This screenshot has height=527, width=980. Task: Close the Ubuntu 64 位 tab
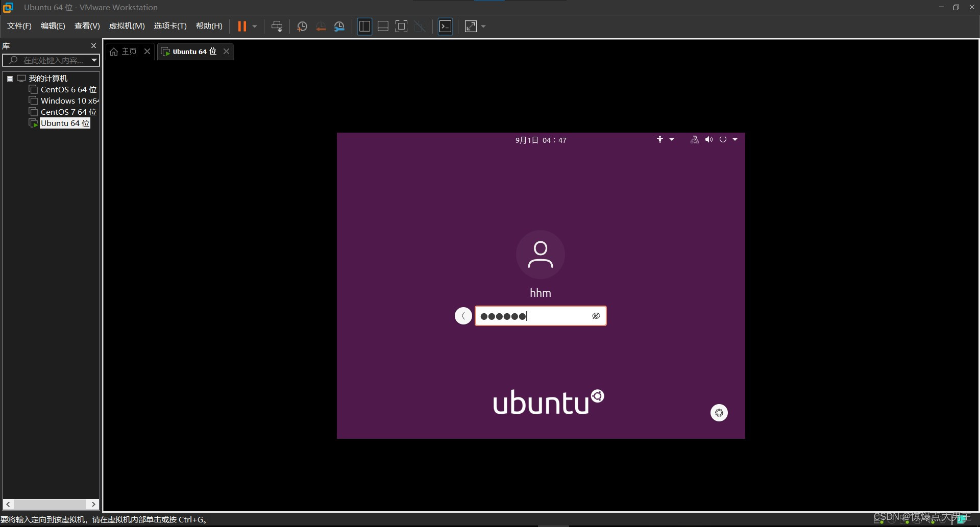226,51
